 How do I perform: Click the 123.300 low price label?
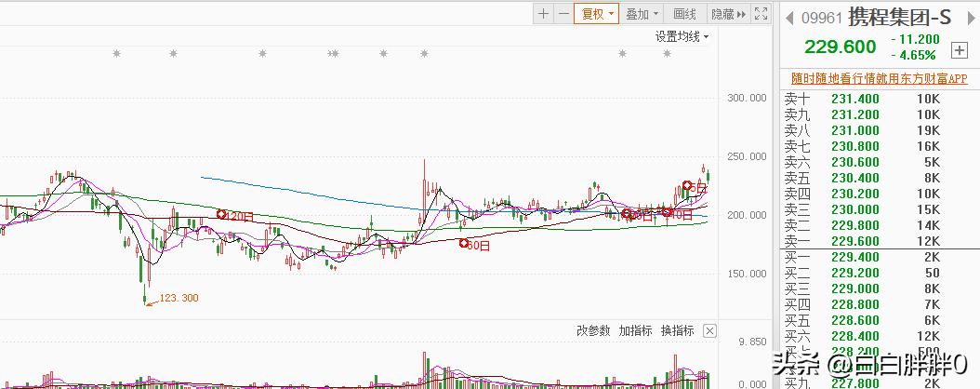tap(179, 299)
